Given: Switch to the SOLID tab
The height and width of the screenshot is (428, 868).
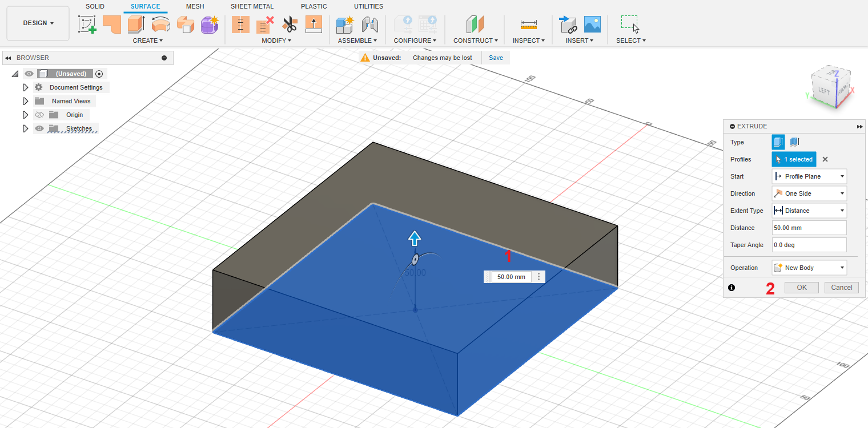Looking at the screenshot, I should point(95,6).
